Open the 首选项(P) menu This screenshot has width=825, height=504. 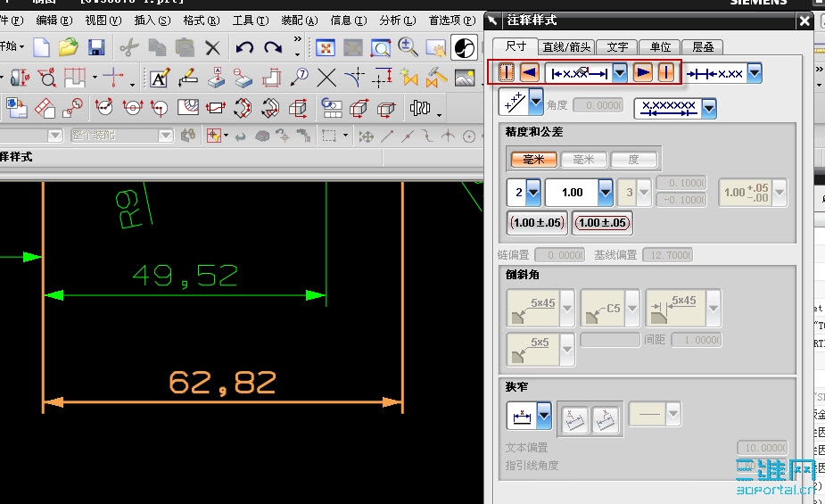(452, 21)
